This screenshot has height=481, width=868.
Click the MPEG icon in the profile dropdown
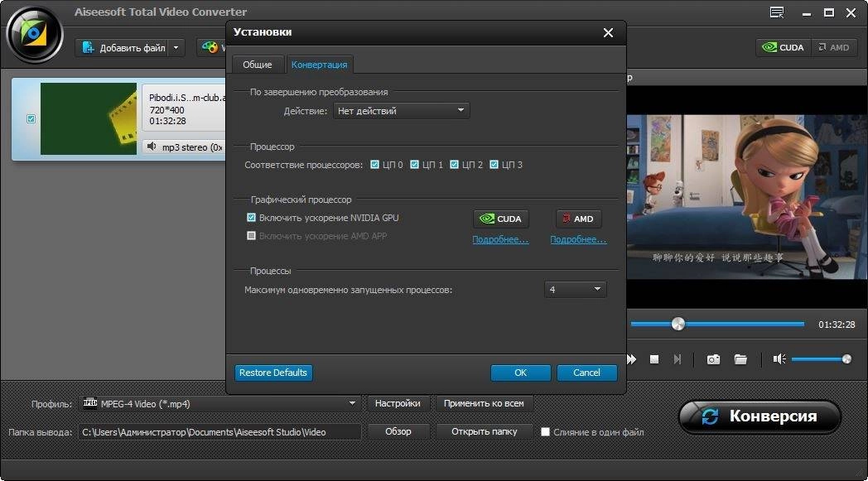90,403
